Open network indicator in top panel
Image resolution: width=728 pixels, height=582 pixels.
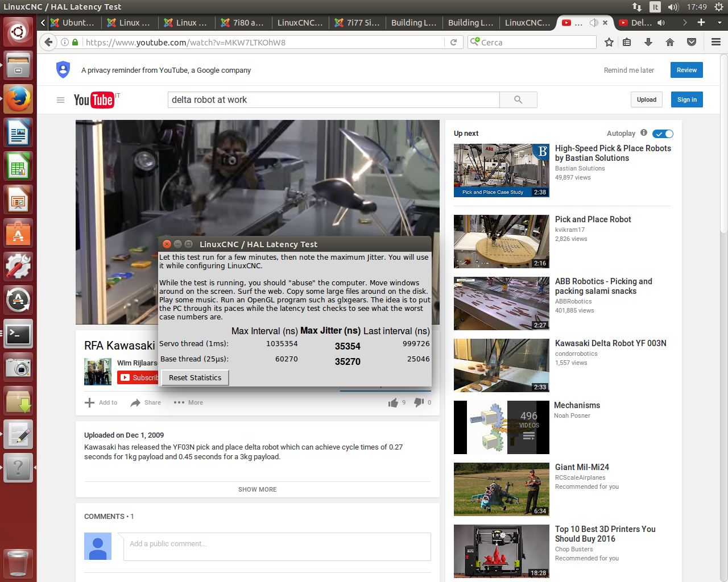(636, 7)
